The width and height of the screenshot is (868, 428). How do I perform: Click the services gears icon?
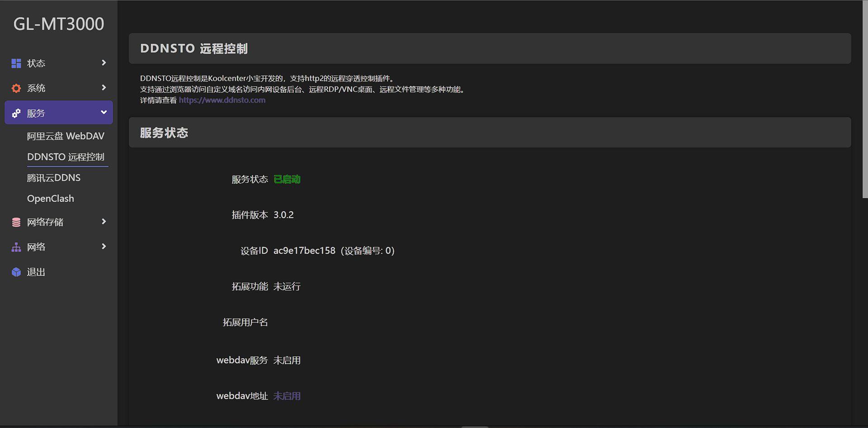[16, 113]
